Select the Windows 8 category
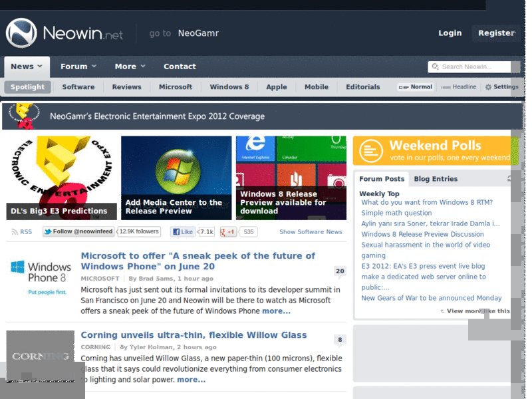 229,87
